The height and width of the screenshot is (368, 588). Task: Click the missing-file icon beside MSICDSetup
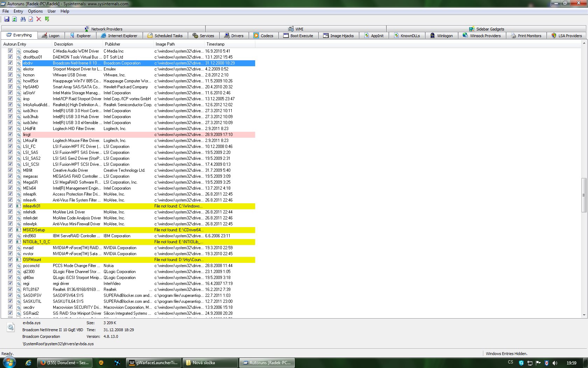tap(19, 230)
